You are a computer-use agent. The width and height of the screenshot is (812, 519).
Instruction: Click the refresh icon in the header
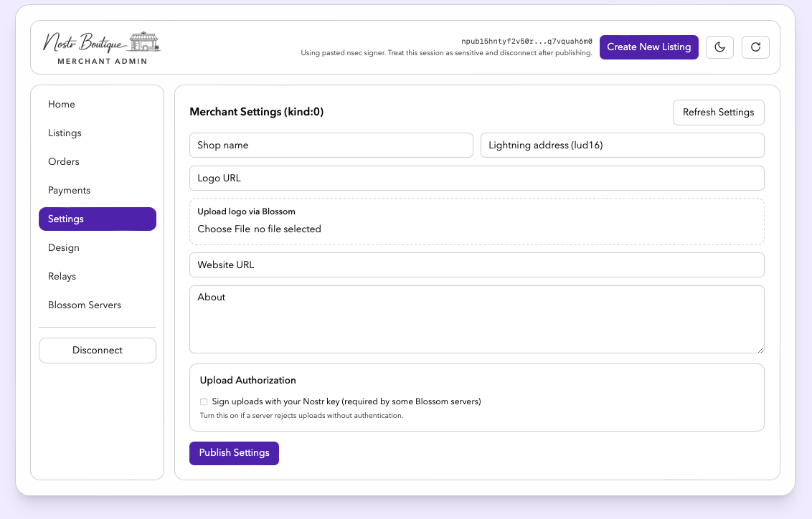coord(755,47)
